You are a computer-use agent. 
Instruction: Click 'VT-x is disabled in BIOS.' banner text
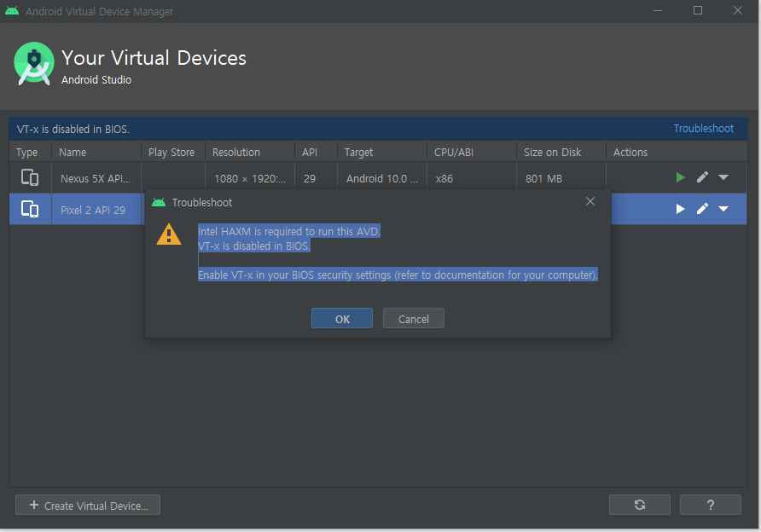[x=73, y=129]
